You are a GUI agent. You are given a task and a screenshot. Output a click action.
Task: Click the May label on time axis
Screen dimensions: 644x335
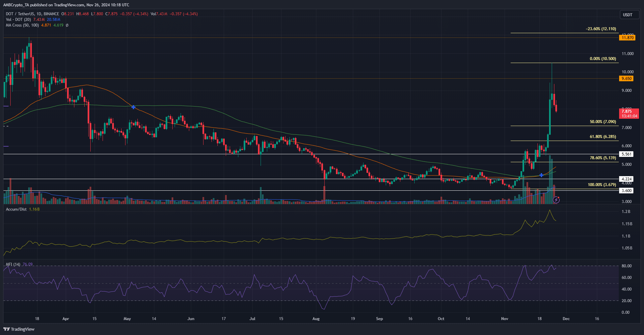(x=127, y=319)
